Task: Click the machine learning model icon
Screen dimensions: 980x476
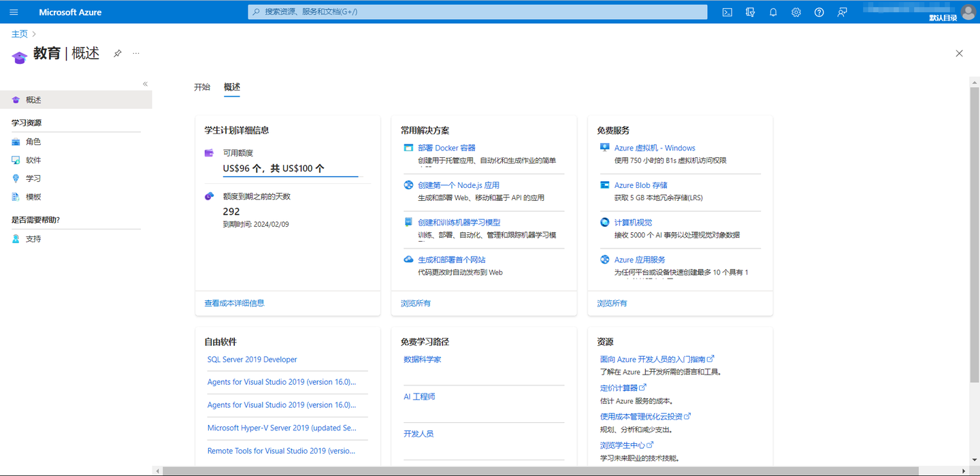Action: click(x=408, y=222)
